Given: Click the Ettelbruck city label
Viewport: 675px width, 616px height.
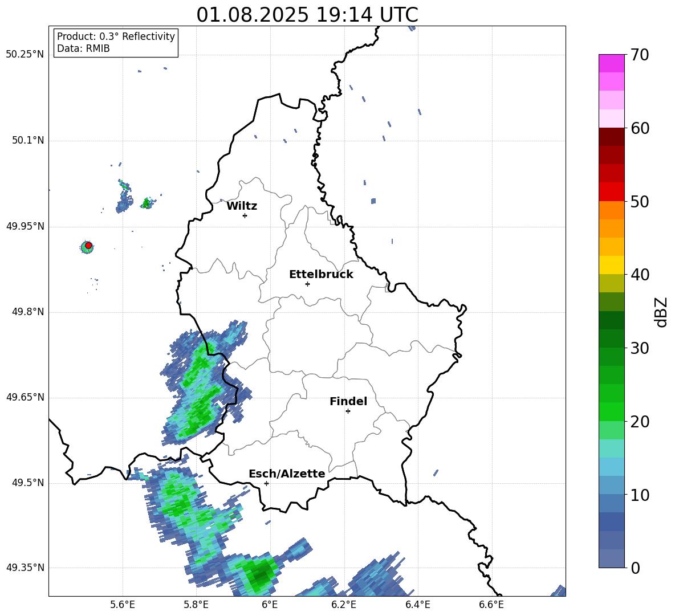Looking at the screenshot, I should pyautogui.click(x=321, y=275).
